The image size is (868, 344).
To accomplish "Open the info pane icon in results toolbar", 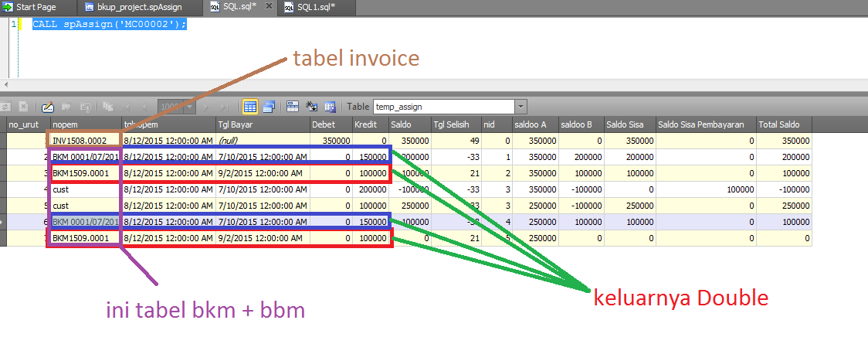I will pos(293,107).
